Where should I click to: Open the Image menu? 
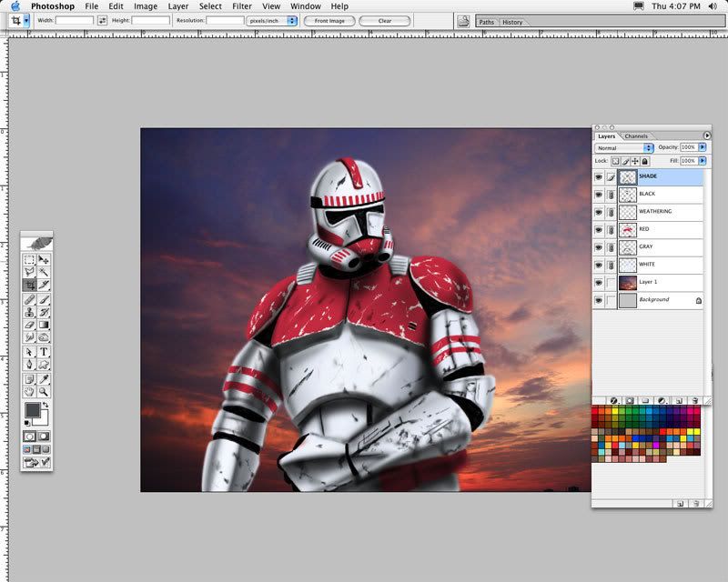click(x=146, y=6)
